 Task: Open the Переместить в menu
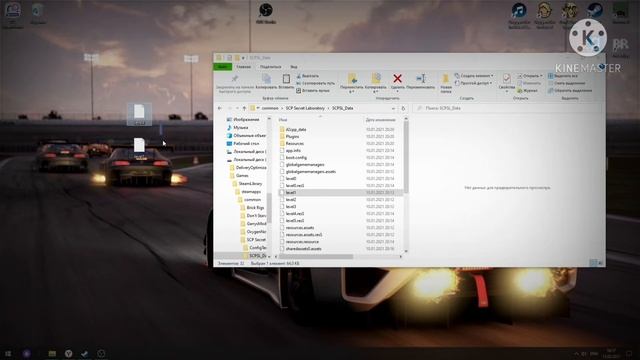pyautogui.click(x=351, y=83)
